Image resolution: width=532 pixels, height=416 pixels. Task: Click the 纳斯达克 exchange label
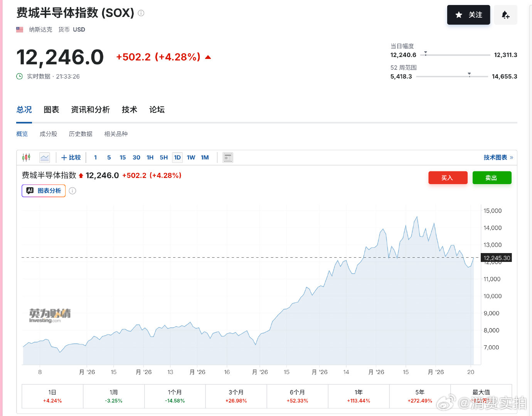click(x=40, y=29)
